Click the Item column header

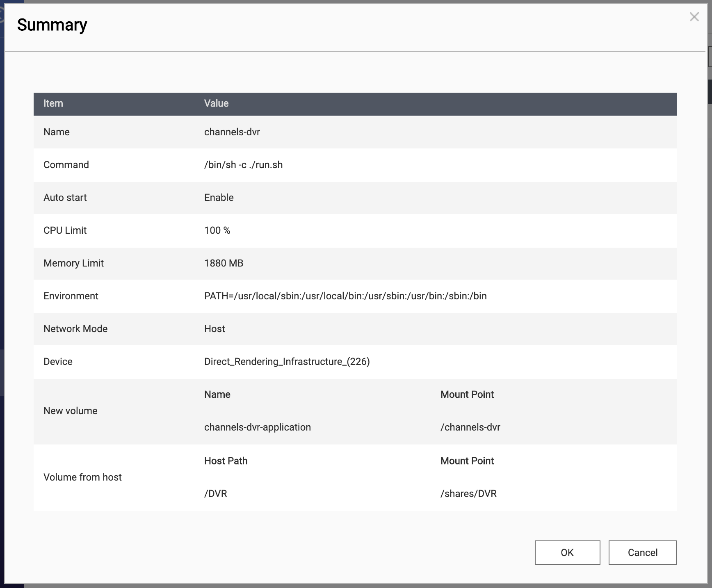point(53,103)
